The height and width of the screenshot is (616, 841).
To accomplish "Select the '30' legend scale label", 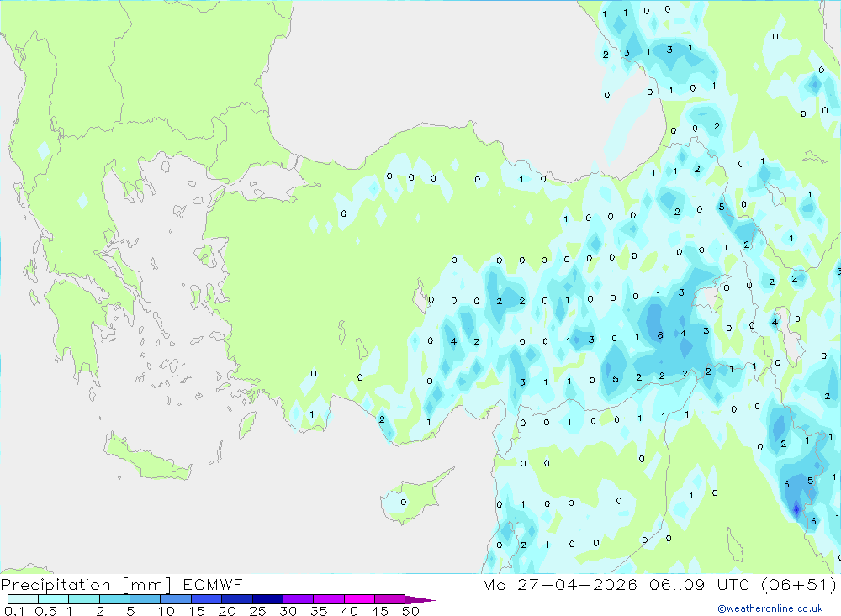I will [288, 611].
